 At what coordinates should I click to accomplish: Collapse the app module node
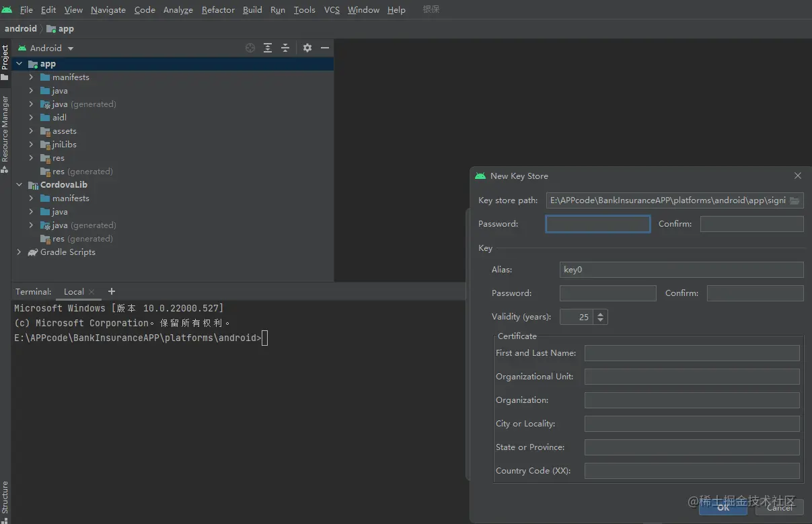point(19,64)
